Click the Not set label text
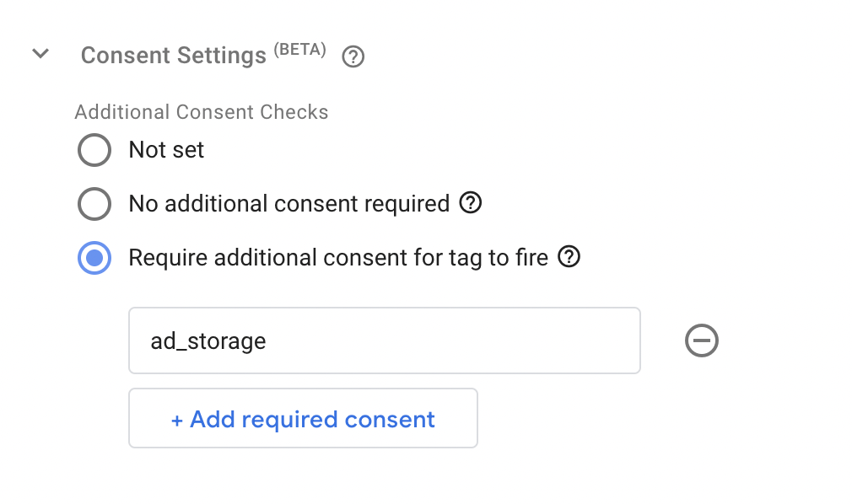 tap(166, 150)
